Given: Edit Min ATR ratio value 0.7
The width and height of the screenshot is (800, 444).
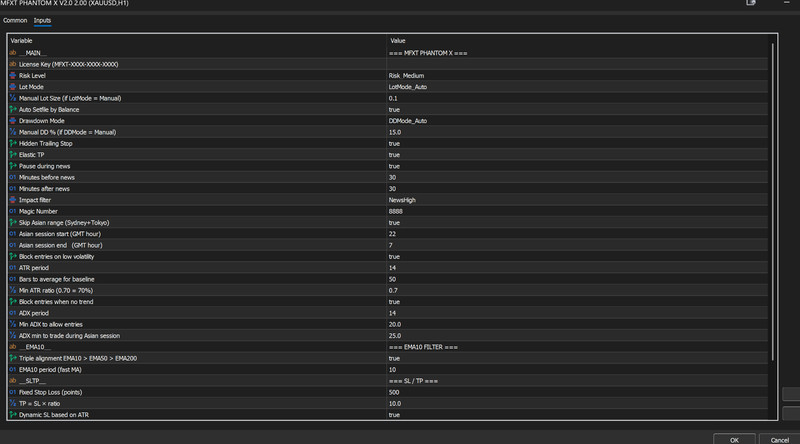Looking at the screenshot, I should (x=577, y=290).
